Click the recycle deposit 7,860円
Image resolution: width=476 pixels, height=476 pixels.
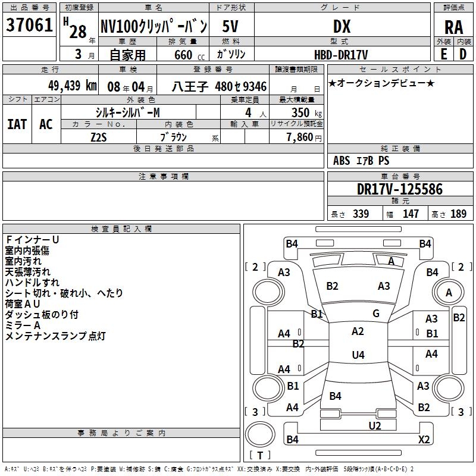click(x=304, y=137)
